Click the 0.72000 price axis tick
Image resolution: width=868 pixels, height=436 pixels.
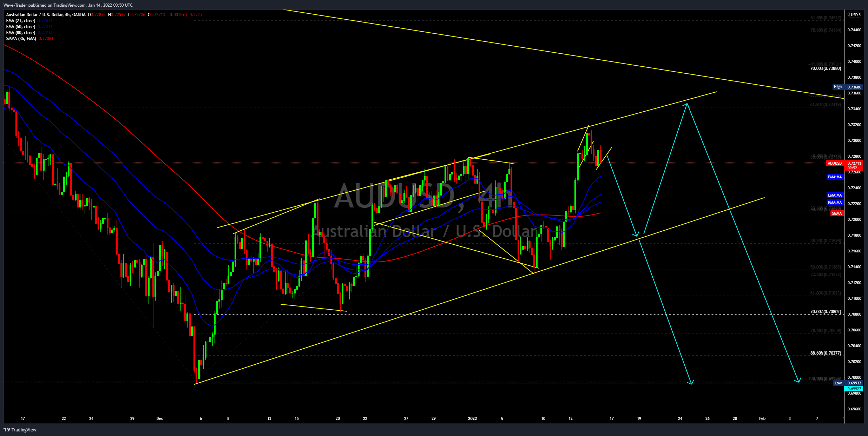(854, 219)
